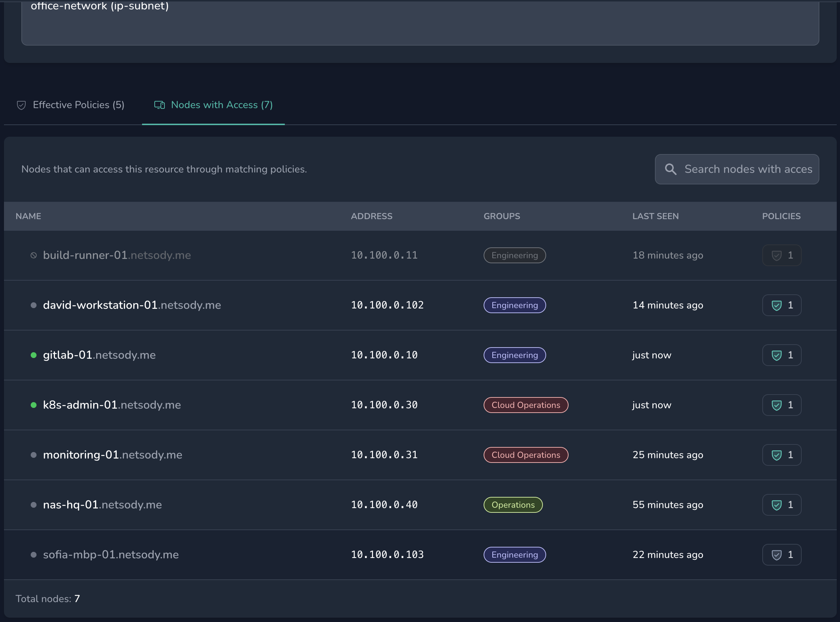Click green online dot for gitlab-01
The width and height of the screenshot is (840, 622).
click(x=34, y=355)
